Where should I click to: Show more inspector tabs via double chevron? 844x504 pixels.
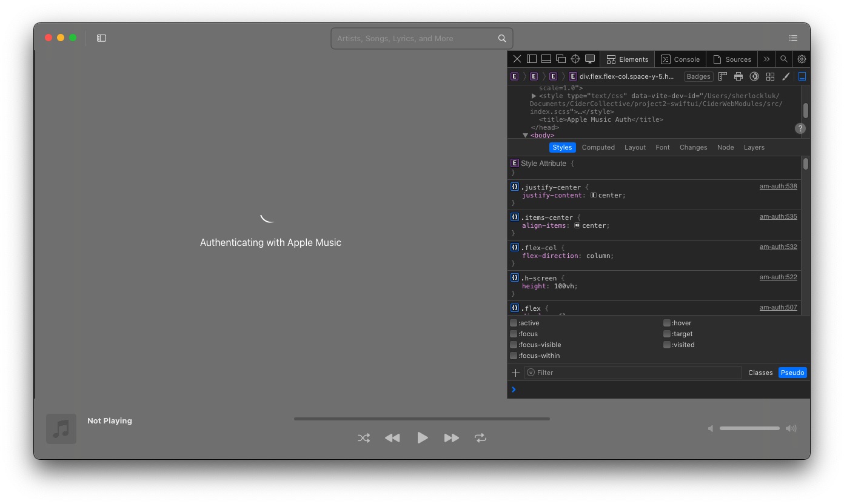click(766, 59)
